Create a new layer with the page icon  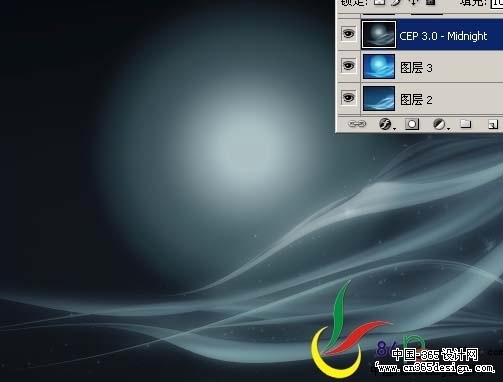(493, 124)
